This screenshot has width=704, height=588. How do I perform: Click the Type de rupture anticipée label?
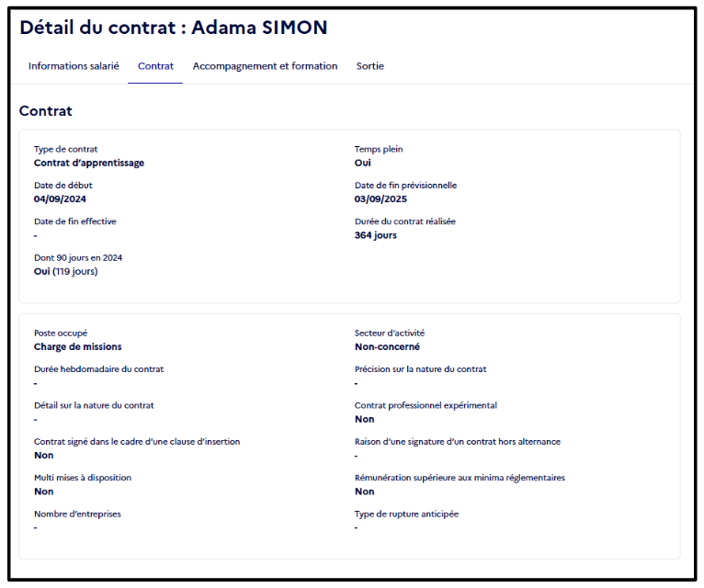pyautogui.click(x=406, y=514)
